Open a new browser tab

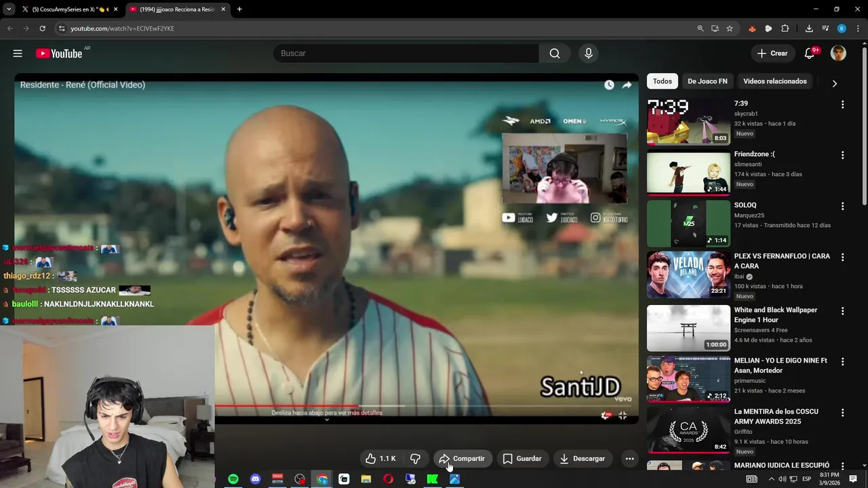(239, 9)
